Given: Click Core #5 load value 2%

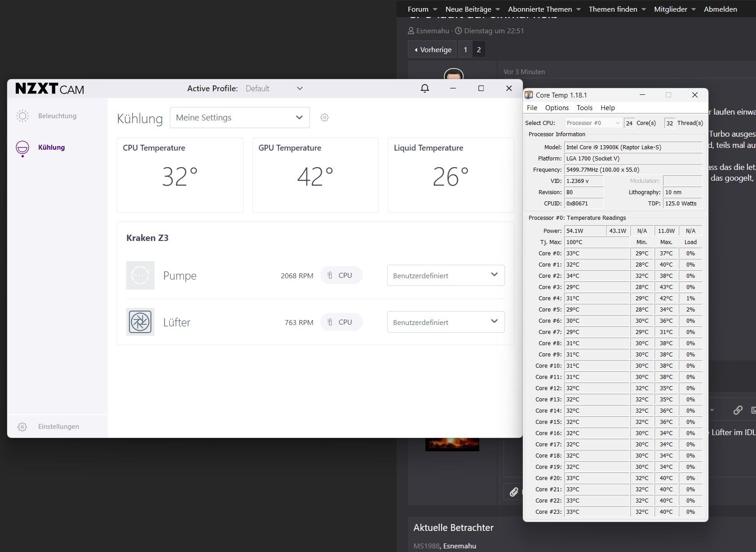Looking at the screenshot, I should [690, 309].
